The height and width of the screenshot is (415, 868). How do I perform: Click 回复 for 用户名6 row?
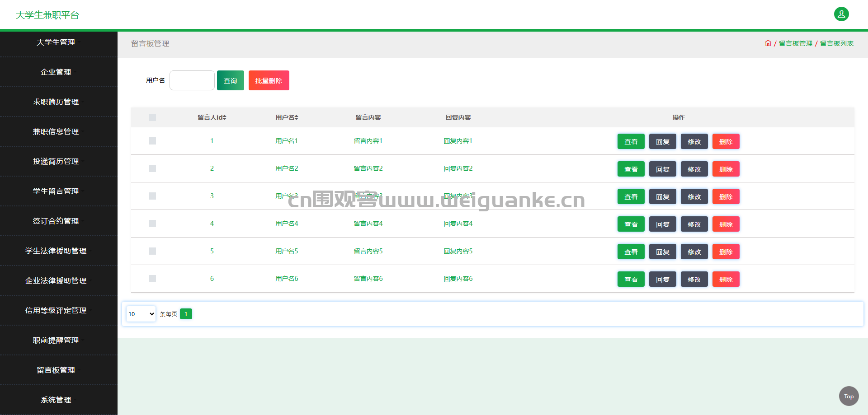tap(663, 279)
